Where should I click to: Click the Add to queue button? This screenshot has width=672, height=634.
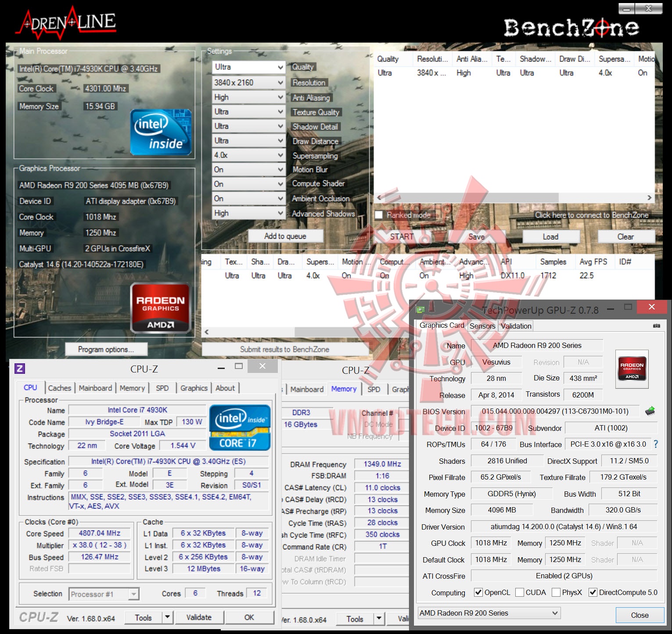pyautogui.click(x=285, y=236)
